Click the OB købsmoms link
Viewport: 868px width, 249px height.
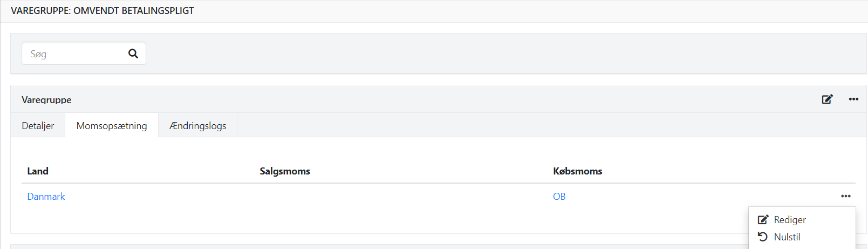coord(559,197)
